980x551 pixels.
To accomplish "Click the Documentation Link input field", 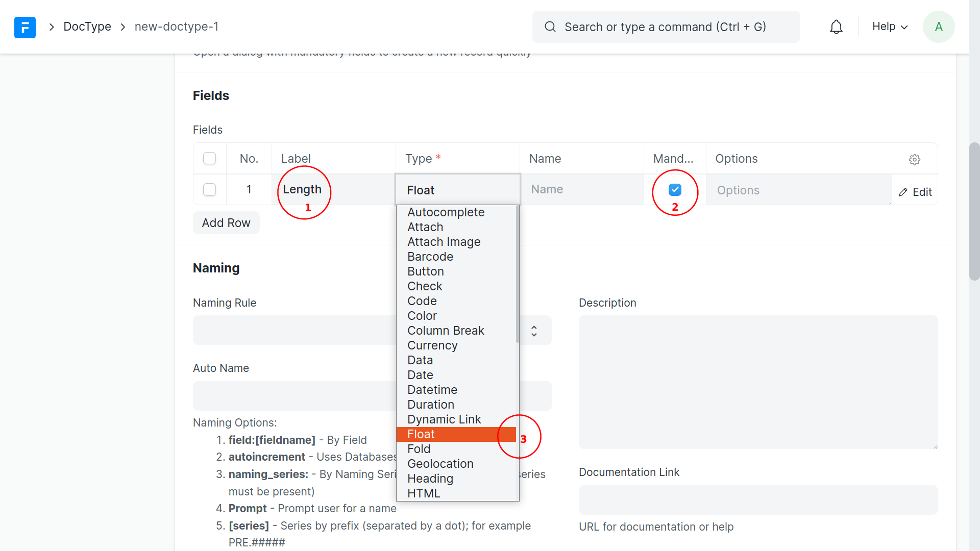I will click(x=757, y=500).
